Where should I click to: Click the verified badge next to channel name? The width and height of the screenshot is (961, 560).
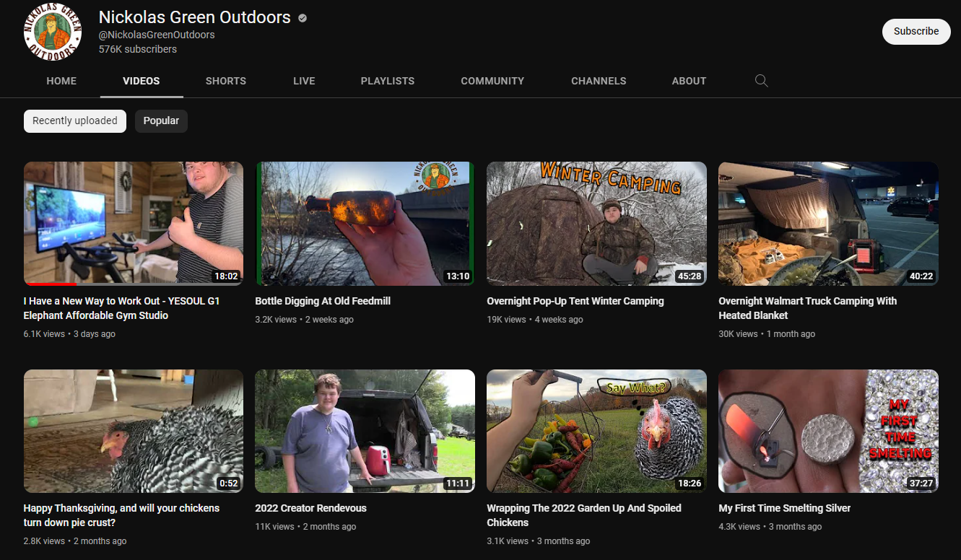[302, 18]
